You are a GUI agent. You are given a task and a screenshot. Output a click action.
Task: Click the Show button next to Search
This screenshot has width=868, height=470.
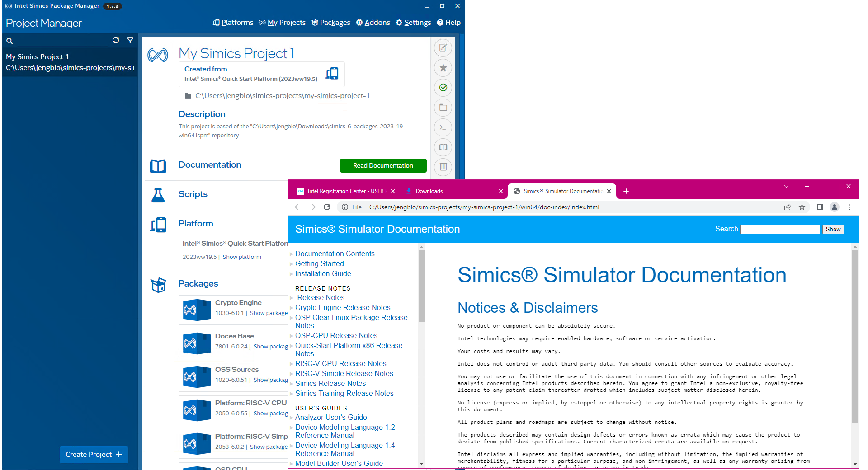point(833,229)
